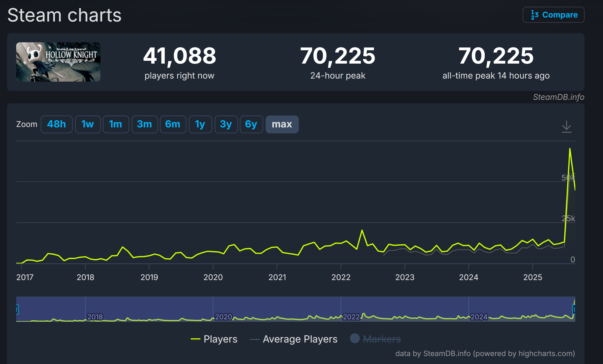The image size is (603, 364).
Task: Toggle the Average Players legend series
Action: point(300,339)
